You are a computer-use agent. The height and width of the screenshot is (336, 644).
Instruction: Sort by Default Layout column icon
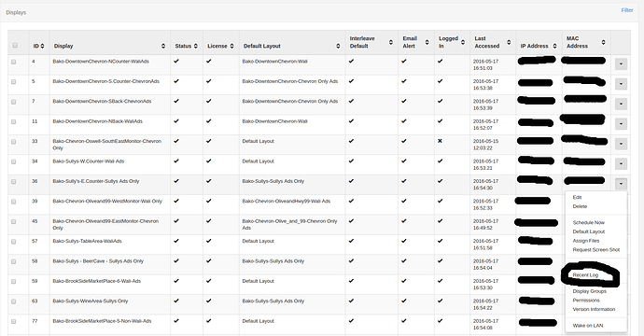point(338,46)
